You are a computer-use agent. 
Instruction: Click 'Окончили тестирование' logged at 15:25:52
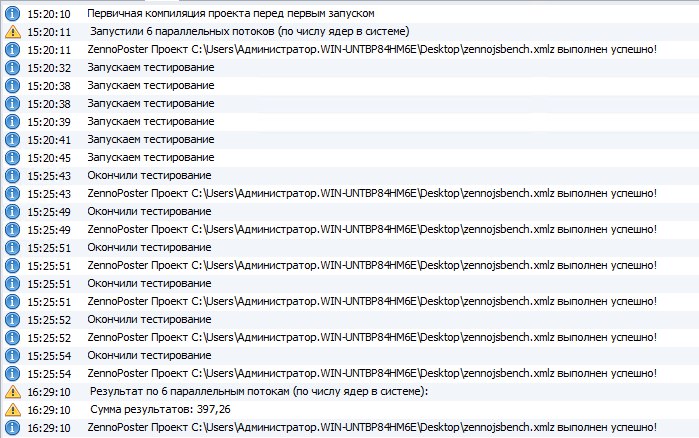click(x=149, y=319)
